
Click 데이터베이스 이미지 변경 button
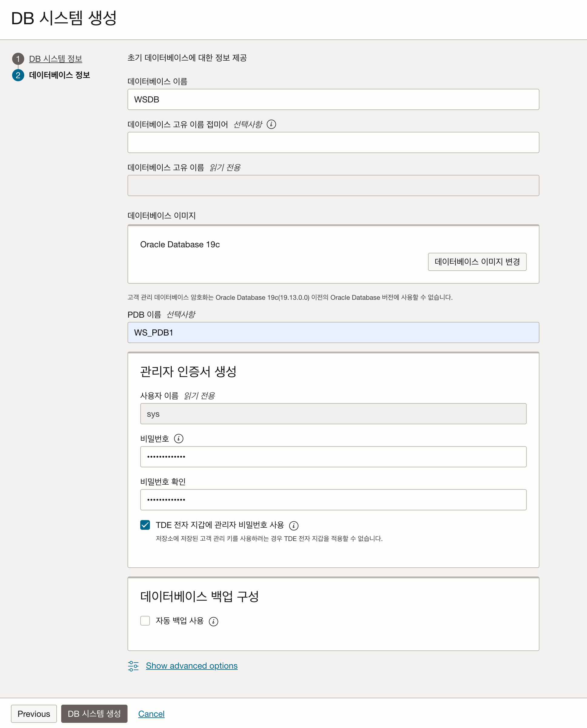point(477,262)
